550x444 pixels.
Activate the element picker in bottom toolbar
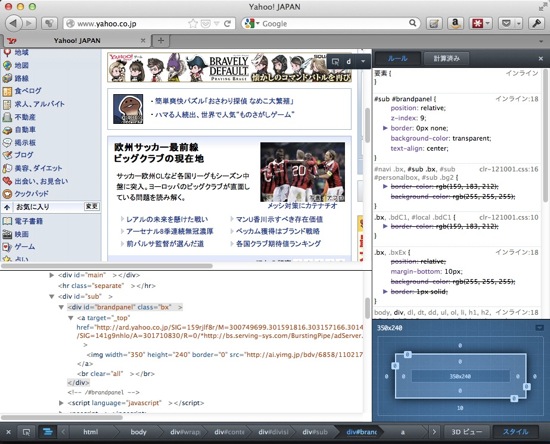pyautogui.click(x=26, y=432)
